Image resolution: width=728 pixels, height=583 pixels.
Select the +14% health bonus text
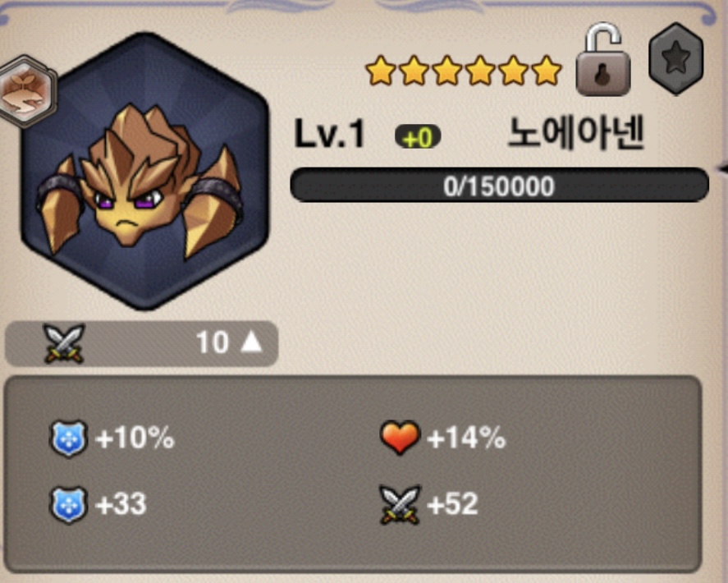(466, 438)
